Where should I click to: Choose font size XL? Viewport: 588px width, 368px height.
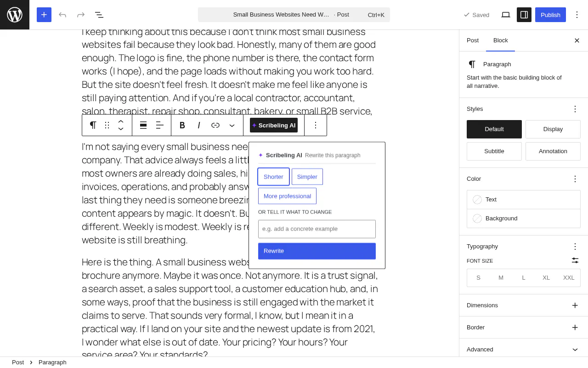click(x=546, y=278)
